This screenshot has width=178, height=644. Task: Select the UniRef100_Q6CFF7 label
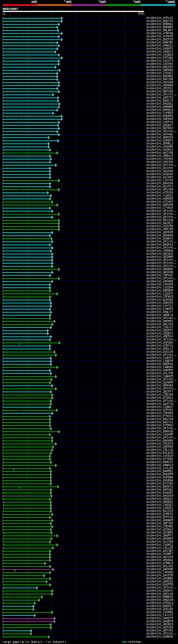click(160, 392)
